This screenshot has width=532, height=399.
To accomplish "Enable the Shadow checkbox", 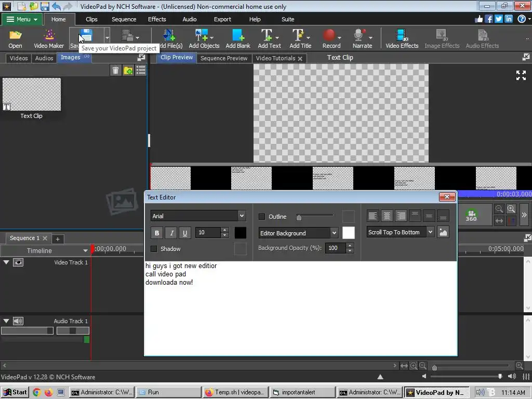I will [154, 249].
